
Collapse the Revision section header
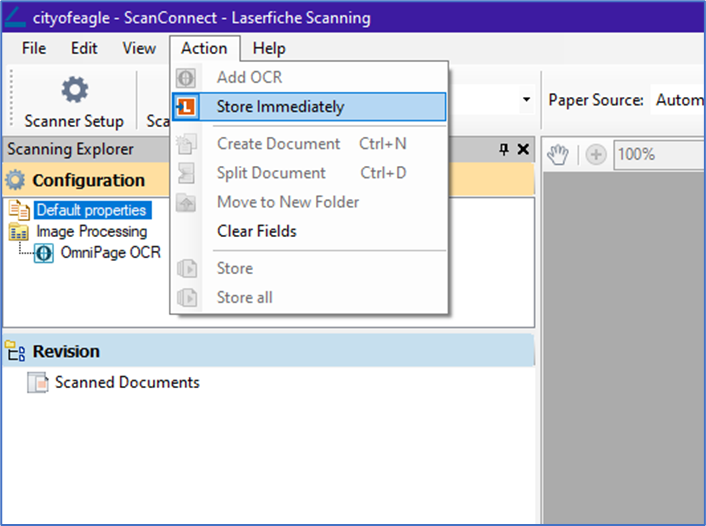[268, 351]
